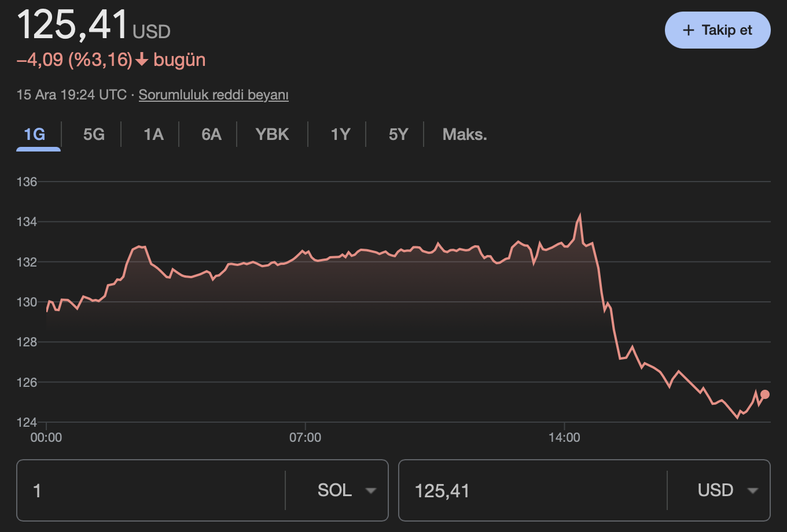Open the Maks. full history range
Viewport: 787px width, 532px height.
(465, 135)
